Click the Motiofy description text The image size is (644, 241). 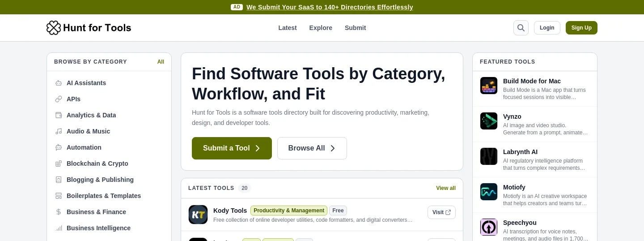545,200
